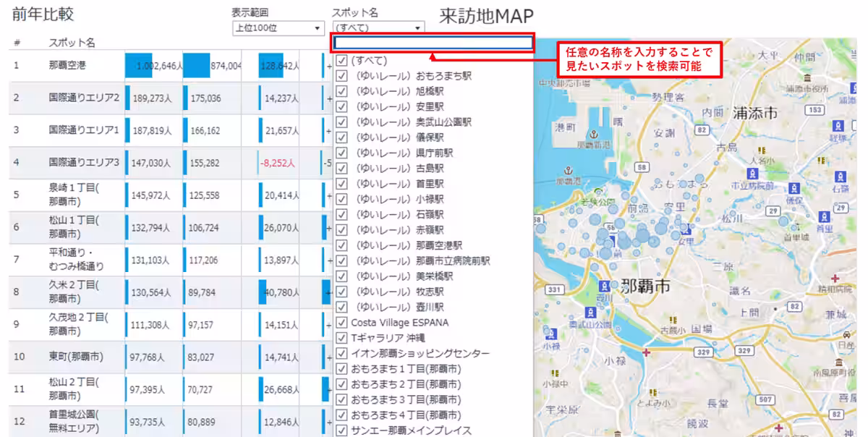This screenshot has height=437, width=868.
Task: Click the train station icon near 小禄
Action: [552, 333]
